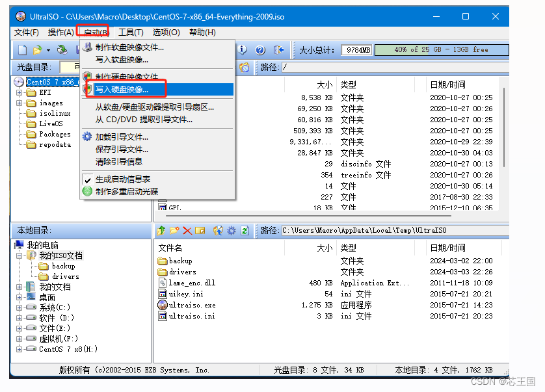Viewport: 545px width, 392px height.
Task: Select the Packages folder in ISO tree
Action: point(55,134)
